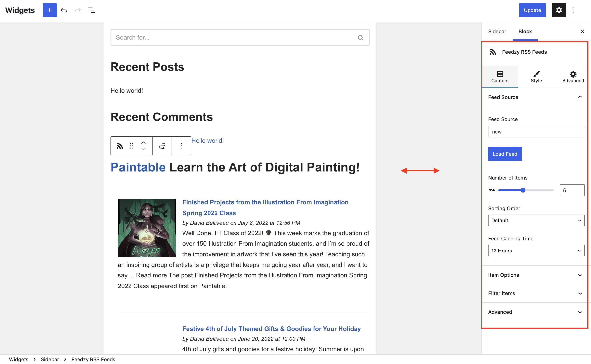Open the three-dot options menu at top right

coord(573,10)
